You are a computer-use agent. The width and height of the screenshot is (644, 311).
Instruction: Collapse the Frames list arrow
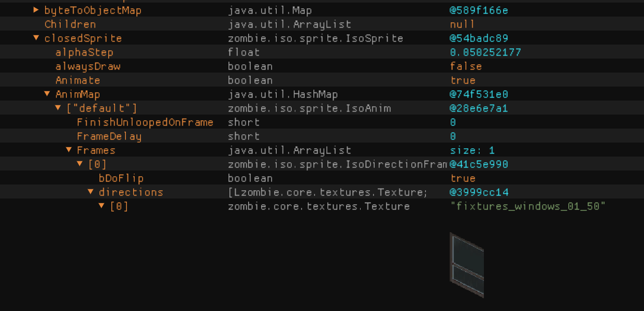click(69, 150)
